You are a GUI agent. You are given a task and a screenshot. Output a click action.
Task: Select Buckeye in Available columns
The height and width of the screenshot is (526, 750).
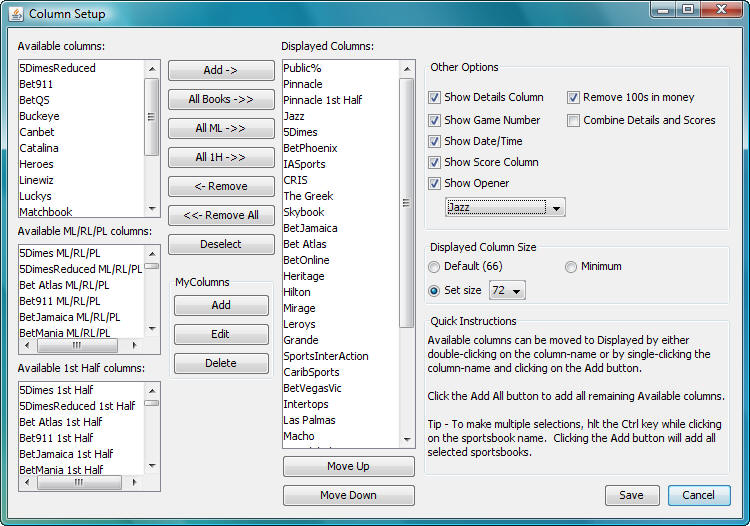click(x=81, y=116)
